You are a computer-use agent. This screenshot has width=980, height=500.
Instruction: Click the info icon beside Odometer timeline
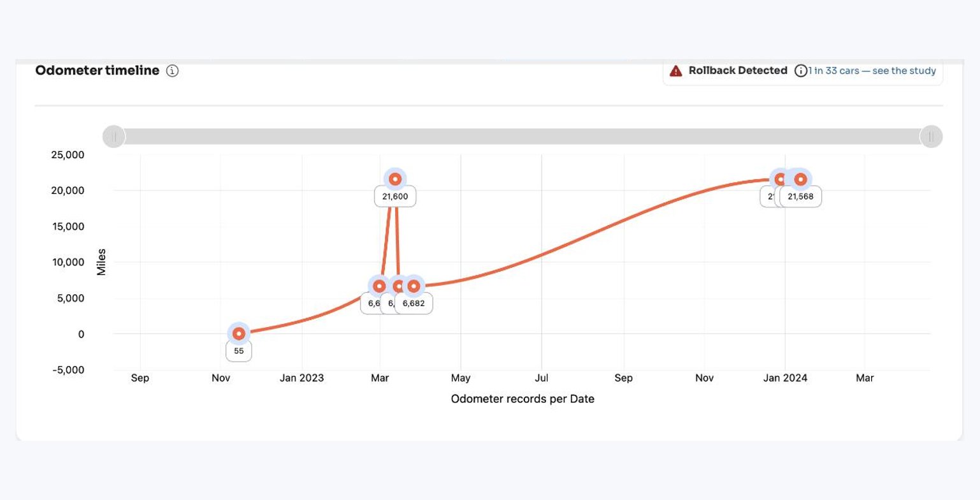tap(172, 71)
